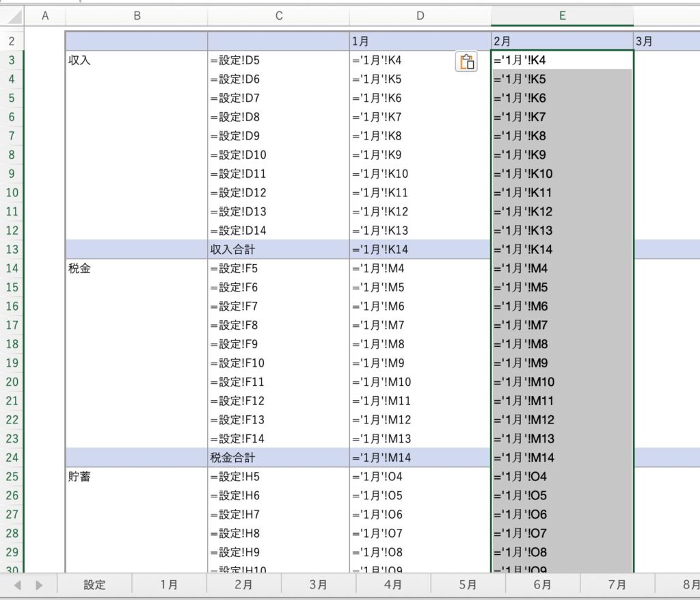
Task: Select the column C header
Action: pos(278,16)
